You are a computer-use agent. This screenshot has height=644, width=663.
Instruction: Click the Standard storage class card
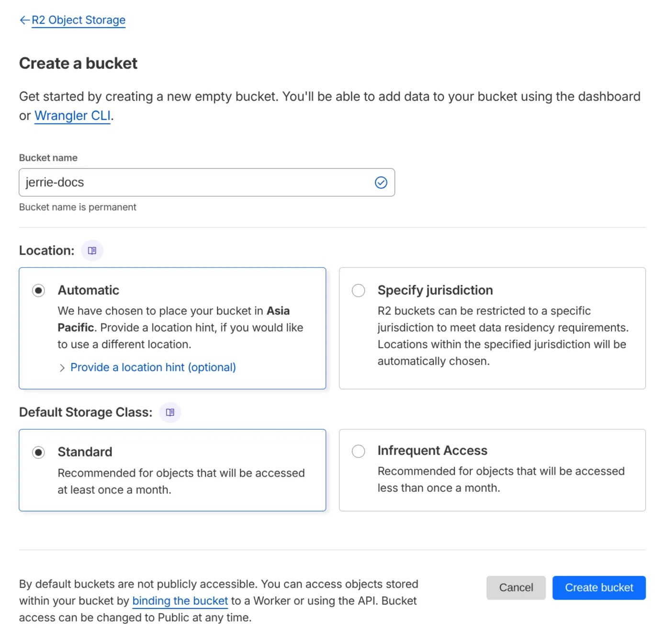tap(172, 470)
